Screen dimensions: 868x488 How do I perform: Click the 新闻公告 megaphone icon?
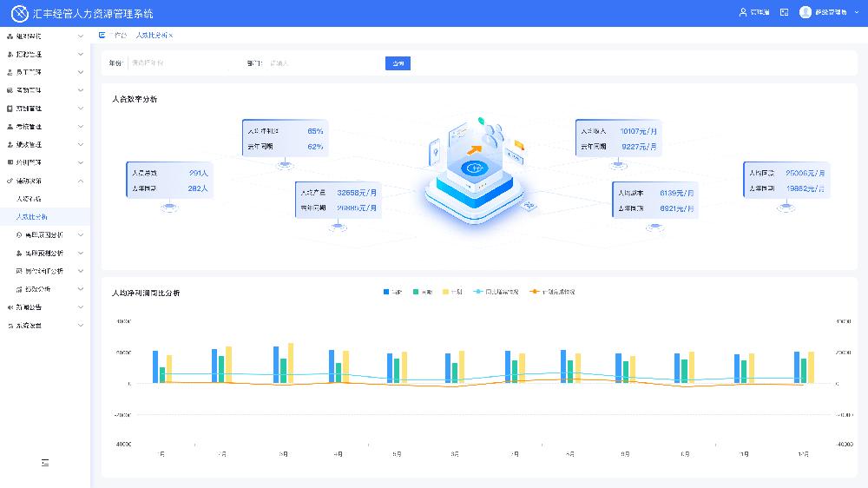point(10,307)
